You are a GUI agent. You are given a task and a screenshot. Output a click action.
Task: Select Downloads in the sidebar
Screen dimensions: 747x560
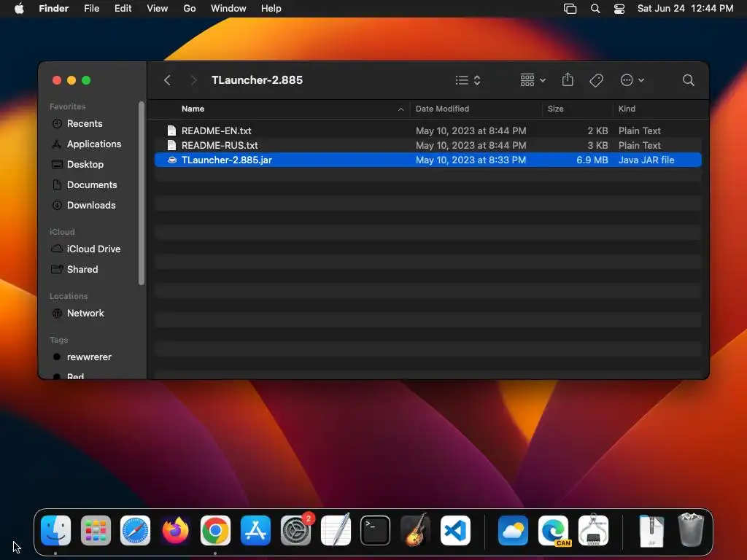coord(91,205)
